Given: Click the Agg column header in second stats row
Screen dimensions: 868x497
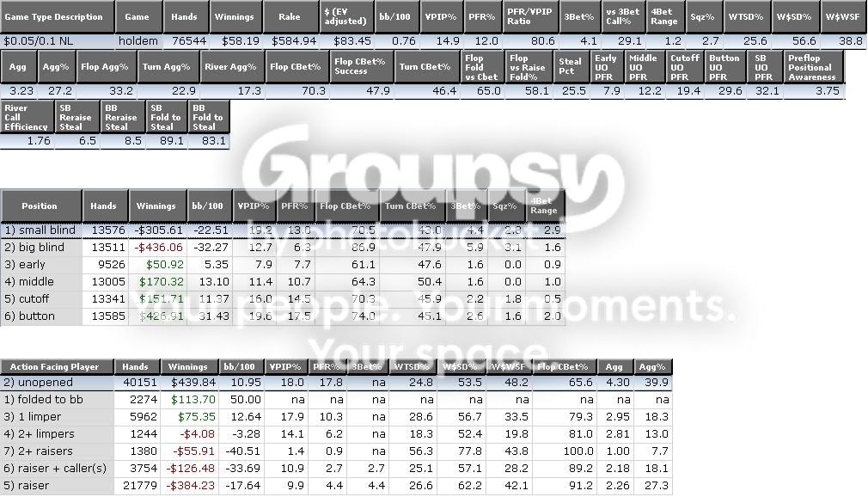Looking at the screenshot, I should point(18,67).
